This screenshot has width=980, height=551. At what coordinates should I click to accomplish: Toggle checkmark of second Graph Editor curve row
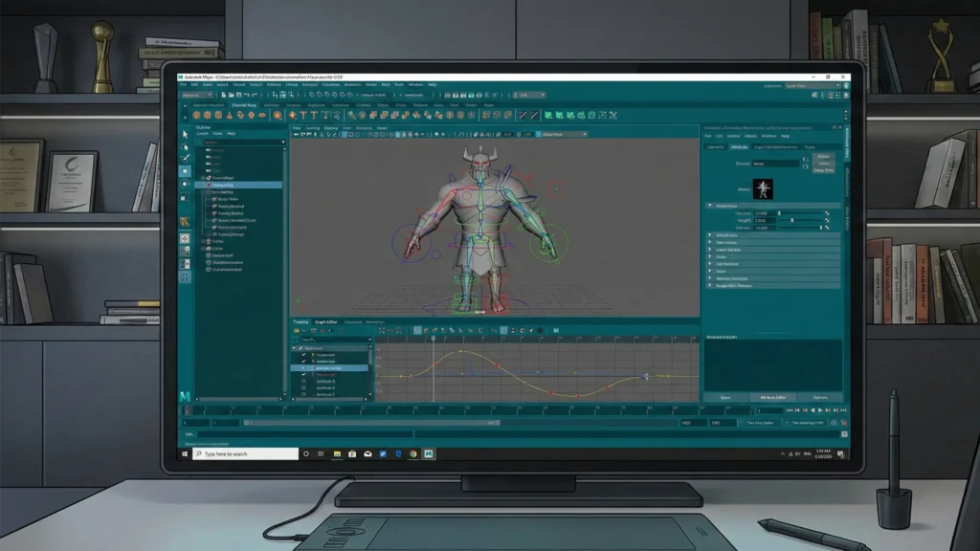pyautogui.click(x=304, y=361)
